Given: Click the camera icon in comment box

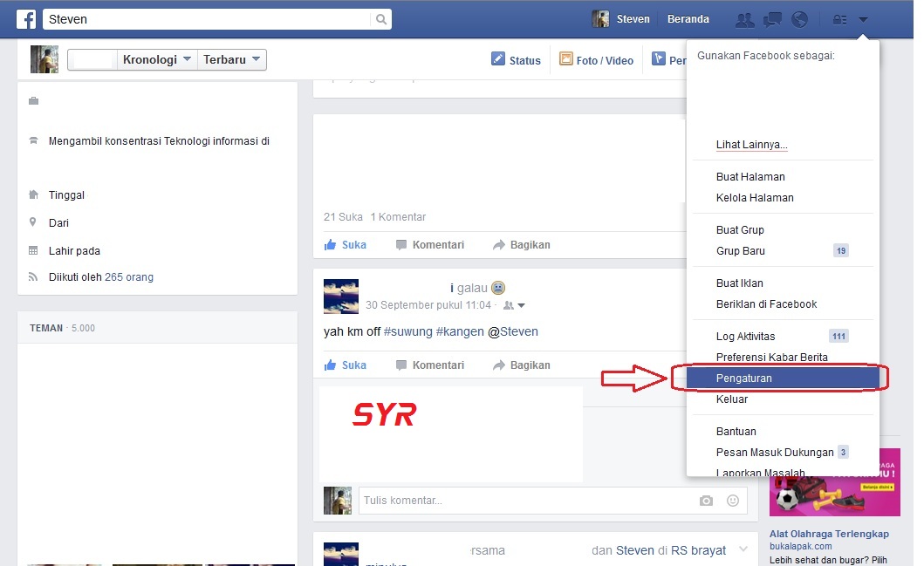Looking at the screenshot, I should (x=706, y=501).
